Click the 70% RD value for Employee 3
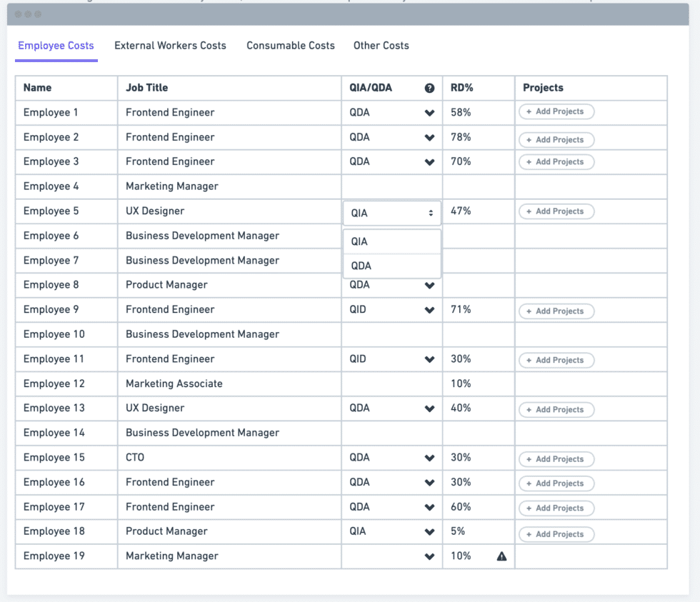This screenshot has width=700, height=602. point(461,161)
